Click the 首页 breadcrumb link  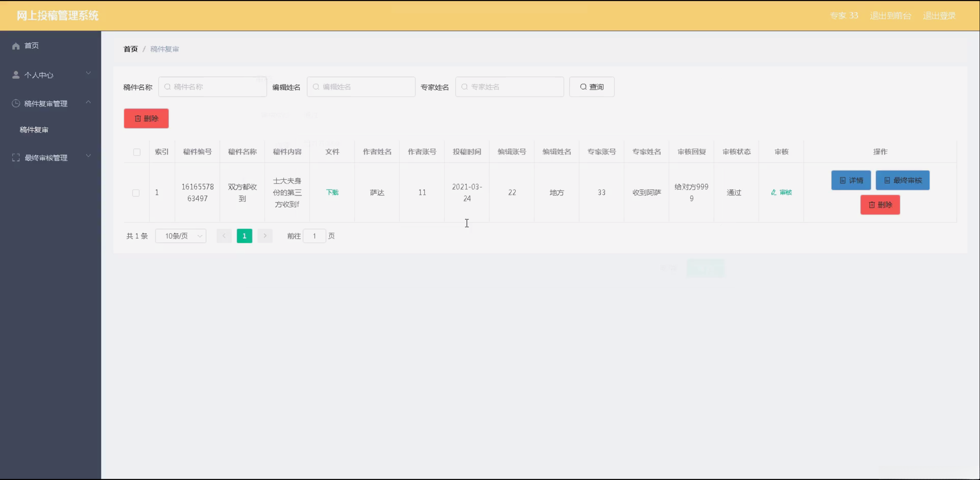tap(130, 49)
